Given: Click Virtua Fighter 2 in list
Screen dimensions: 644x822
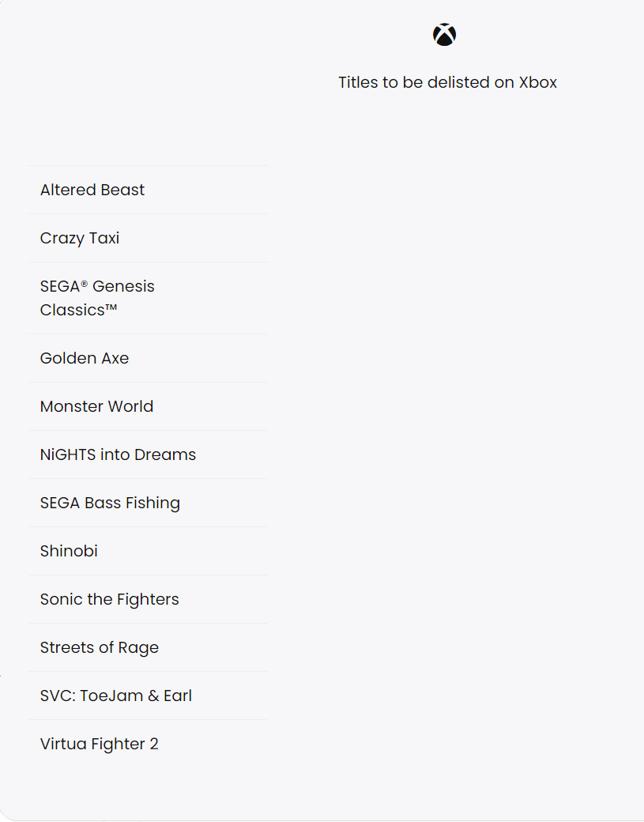Looking at the screenshot, I should [x=99, y=744].
